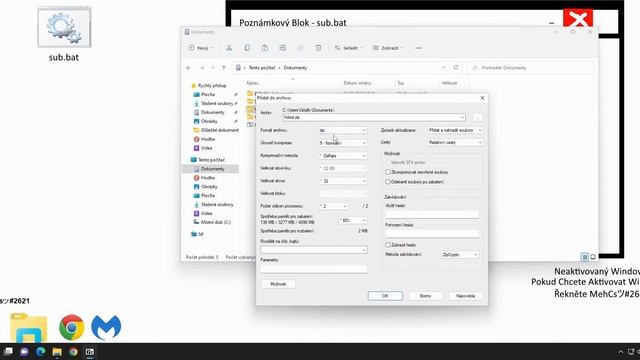Enable Odstranit soubory po zabaleni checkbox
Viewport: 640px width, 360px height.
[x=388, y=182]
